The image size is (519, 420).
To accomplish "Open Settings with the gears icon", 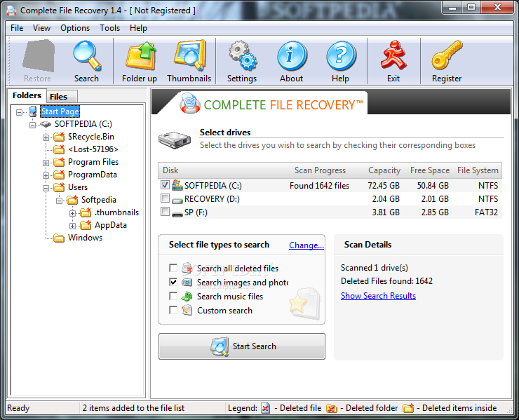I will point(242,55).
